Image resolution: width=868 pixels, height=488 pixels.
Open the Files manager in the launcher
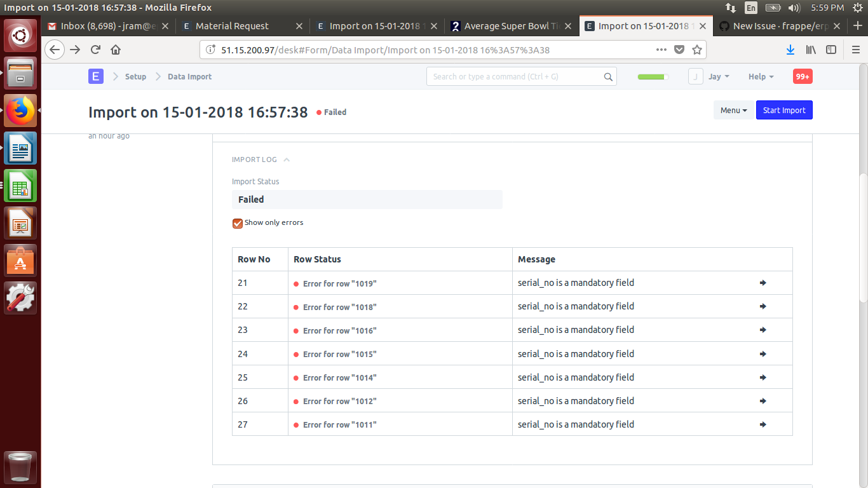tap(22, 73)
